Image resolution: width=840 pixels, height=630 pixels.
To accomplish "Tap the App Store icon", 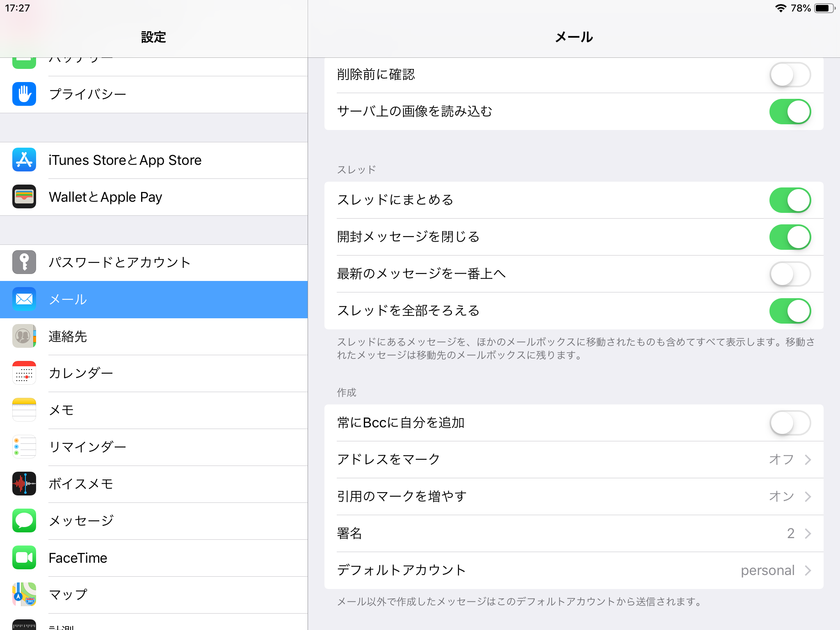I will (x=24, y=160).
